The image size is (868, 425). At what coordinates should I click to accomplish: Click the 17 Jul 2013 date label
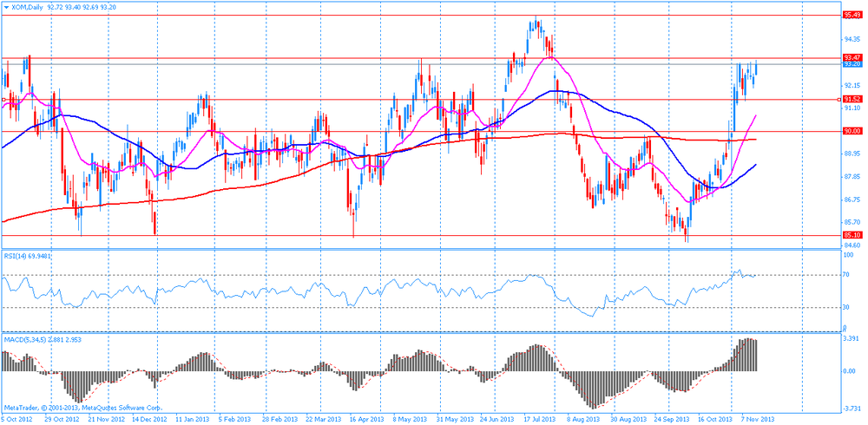coord(540,420)
